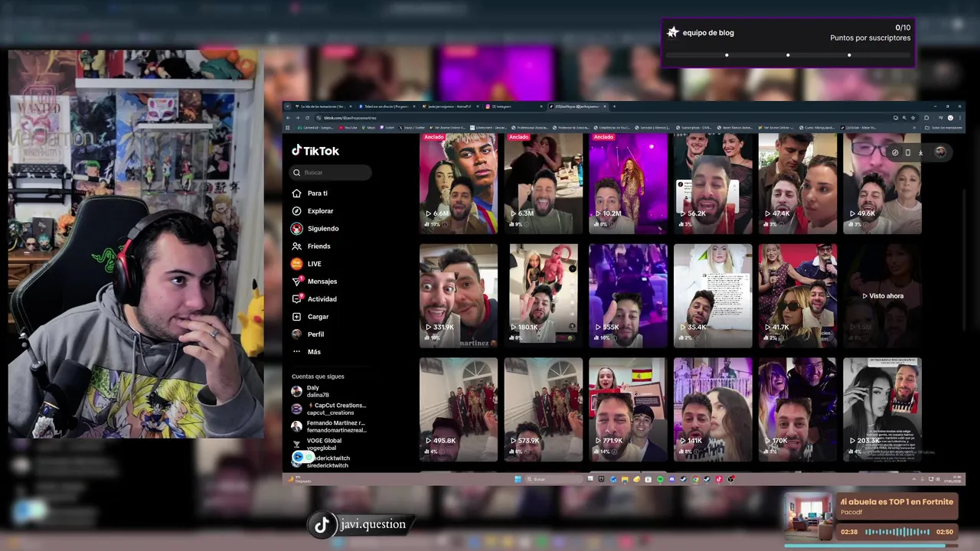
Task: Open the Friends section
Action: coord(311,246)
